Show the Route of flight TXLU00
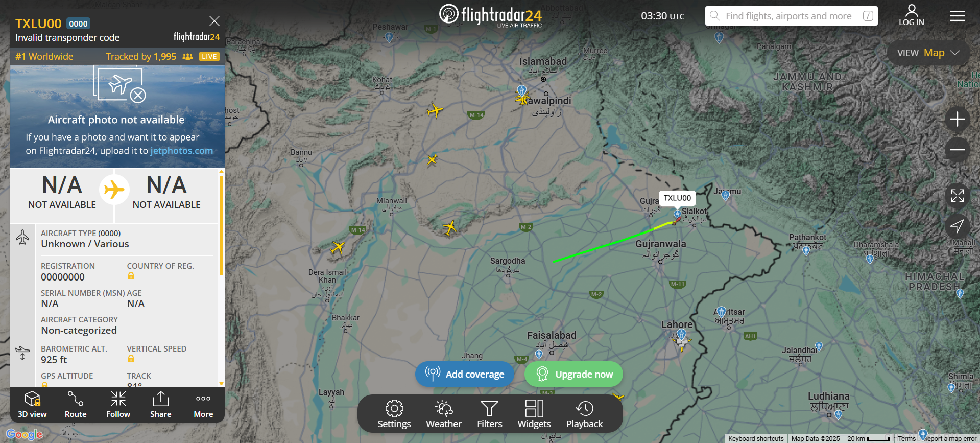980x443 pixels. coord(76,404)
